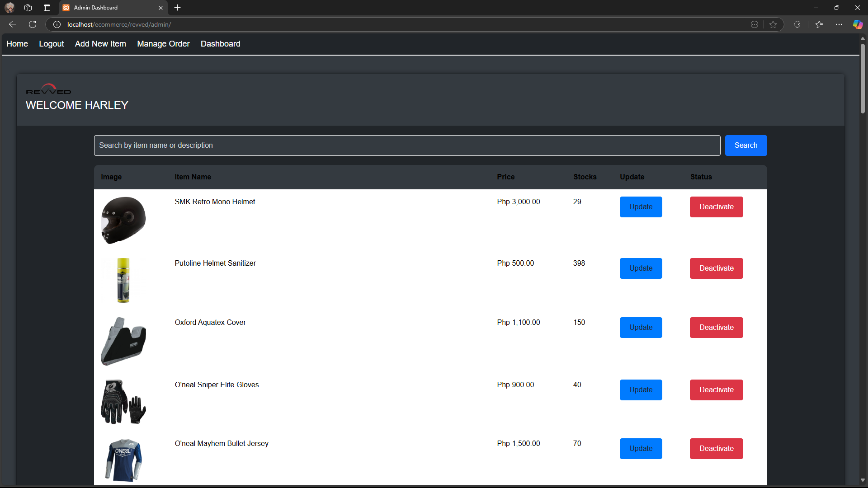Click the address bar URL
This screenshot has height=488, width=868.
click(119, 24)
